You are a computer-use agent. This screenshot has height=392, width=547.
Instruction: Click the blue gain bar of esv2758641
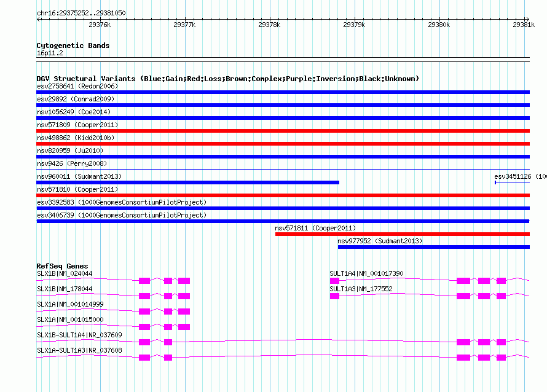click(283, 92)
